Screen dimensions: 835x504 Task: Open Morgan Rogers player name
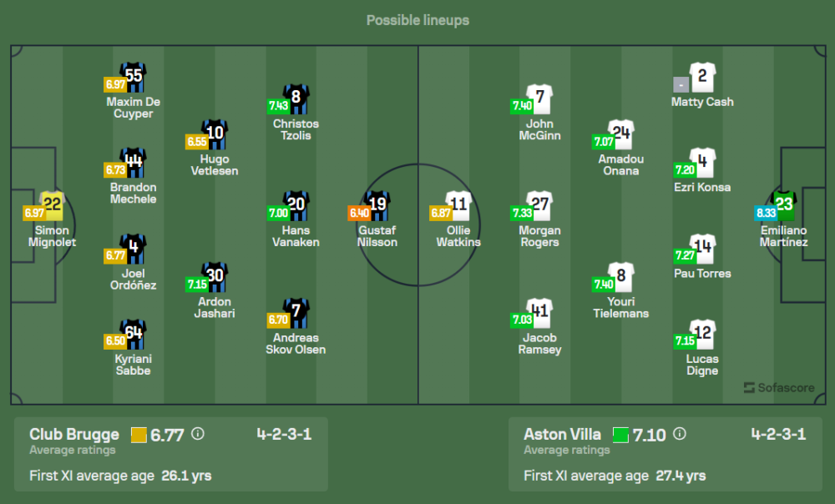tap(539, 236)
